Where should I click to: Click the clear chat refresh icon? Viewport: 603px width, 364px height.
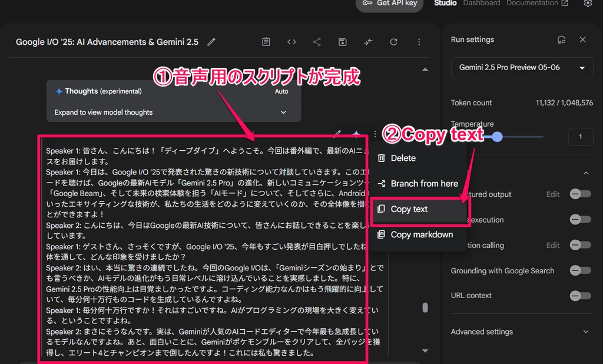393,42
